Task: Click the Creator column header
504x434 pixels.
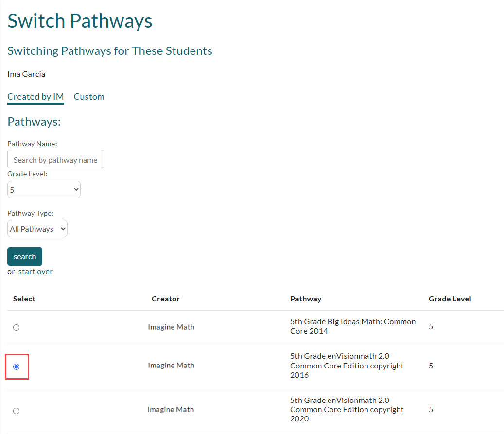Action: pos(165,299)
